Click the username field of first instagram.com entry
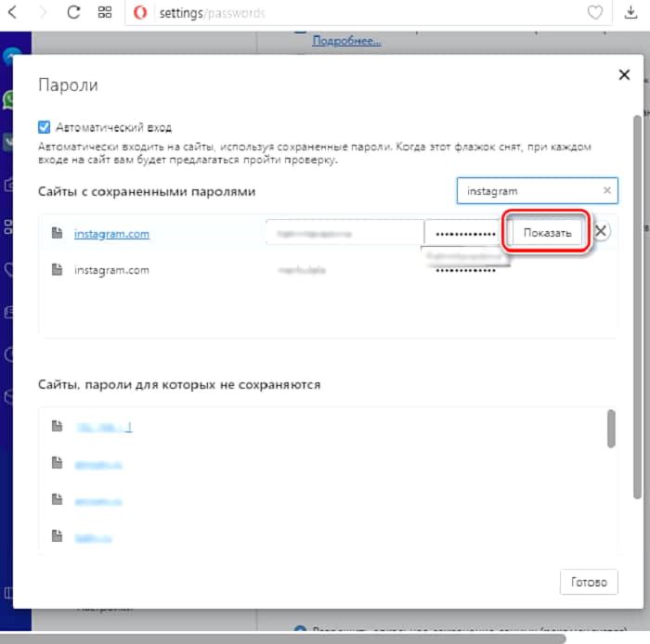Viewport: 650px width, 644px height. (x=344, y=233)
